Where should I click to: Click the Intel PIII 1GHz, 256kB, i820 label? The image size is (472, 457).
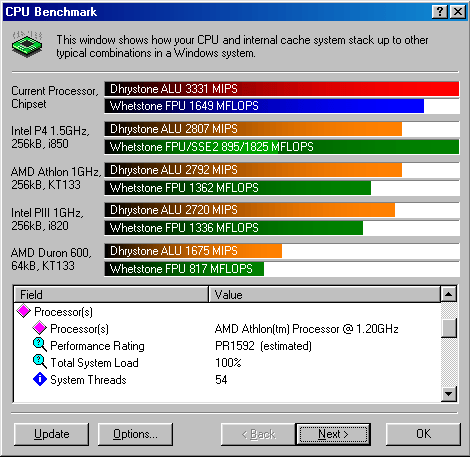pyautogui.click(x=47, y=219)
